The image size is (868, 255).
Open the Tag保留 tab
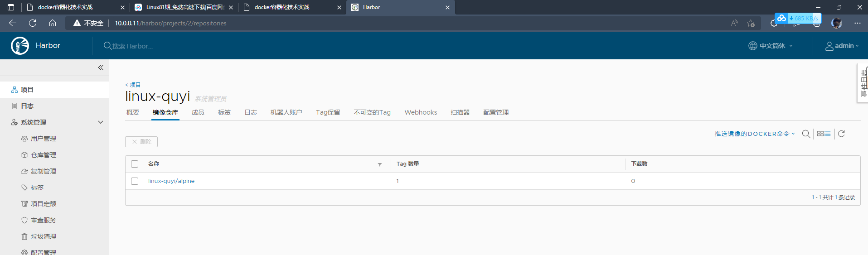pyautogui.click(x=328, y=112)
